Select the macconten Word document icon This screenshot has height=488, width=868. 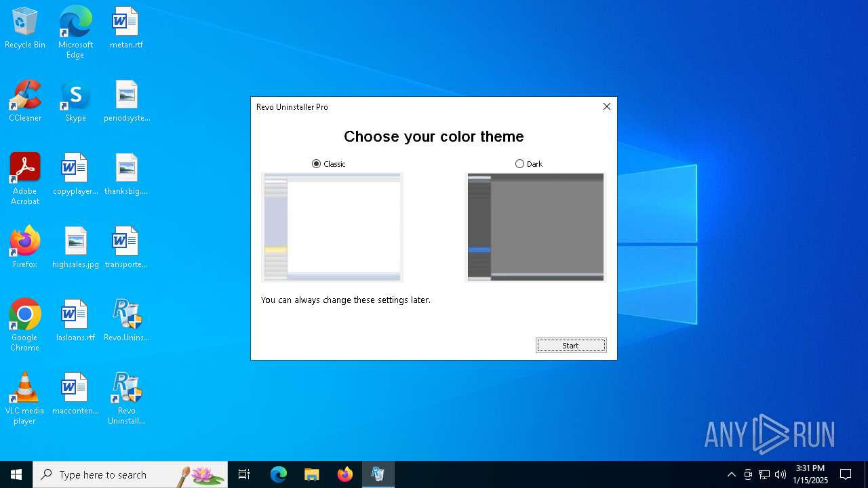click(x=75, y=394)
